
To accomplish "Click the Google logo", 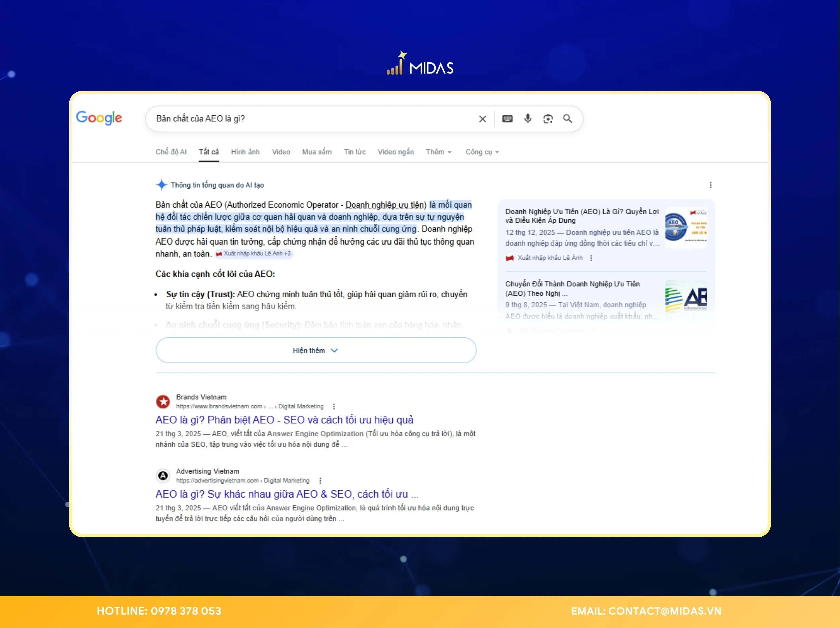I will coord(99,118).
